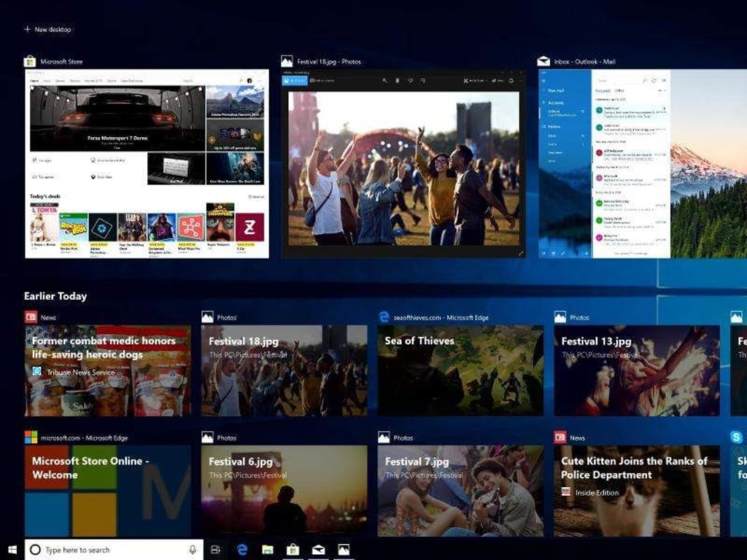Open the festival photo in the Photos window
This screenshot has width=747, height=560.
[403, 168]
